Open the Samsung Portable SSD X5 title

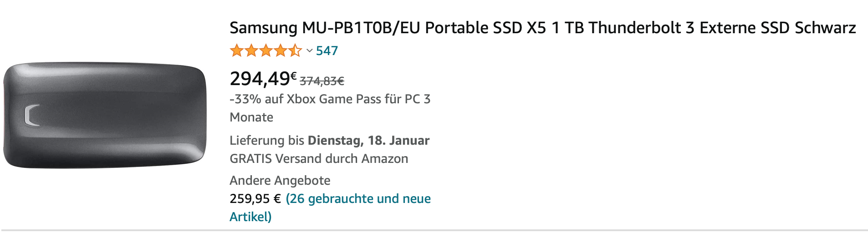click(542, 28)
